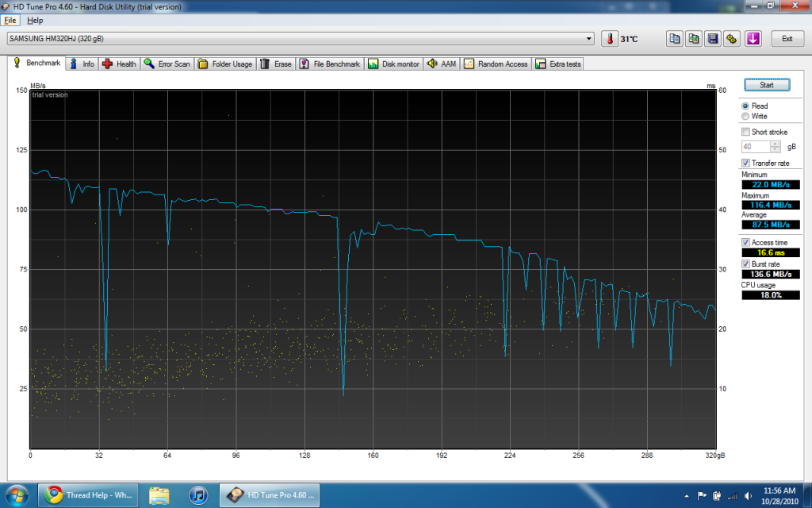Open the Disk monitor tab
Image resolution: width=812 pixels, height=508 pixels.
[394, 63]
